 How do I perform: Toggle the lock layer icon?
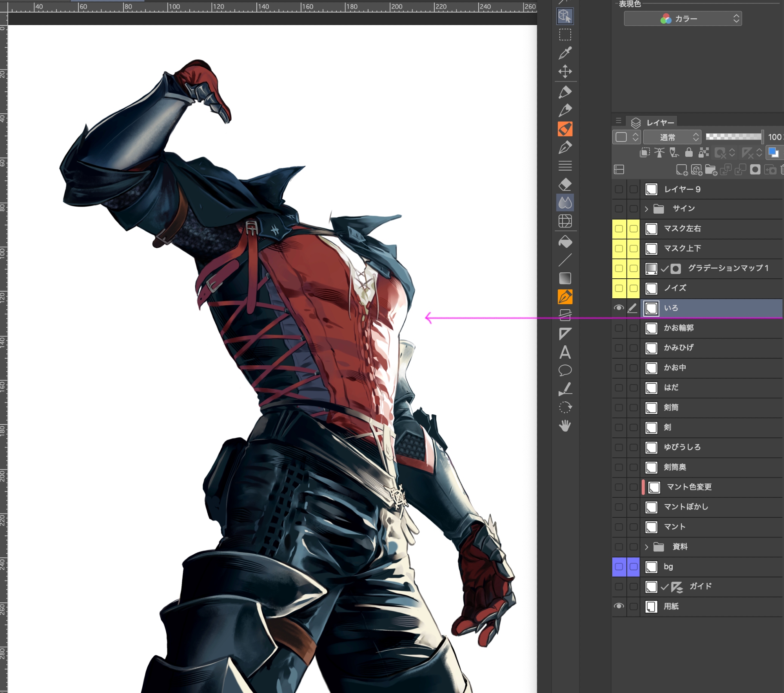click(689, 152)
